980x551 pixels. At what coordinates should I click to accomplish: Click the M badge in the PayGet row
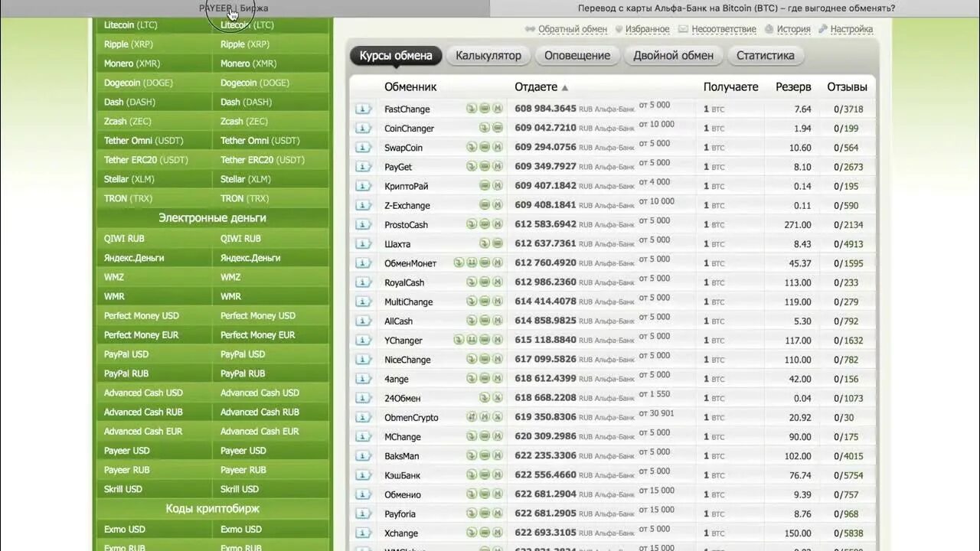click(x=498, y=167)
